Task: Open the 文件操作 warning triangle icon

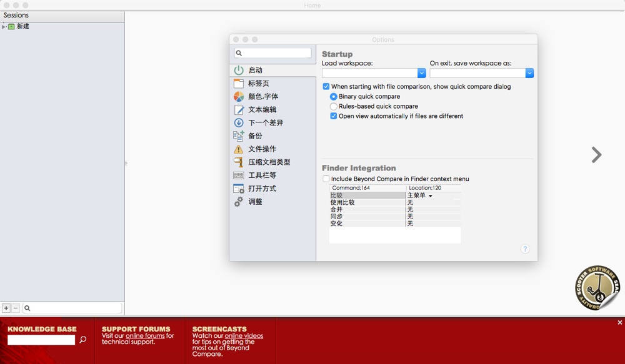Action: [239, 149]
